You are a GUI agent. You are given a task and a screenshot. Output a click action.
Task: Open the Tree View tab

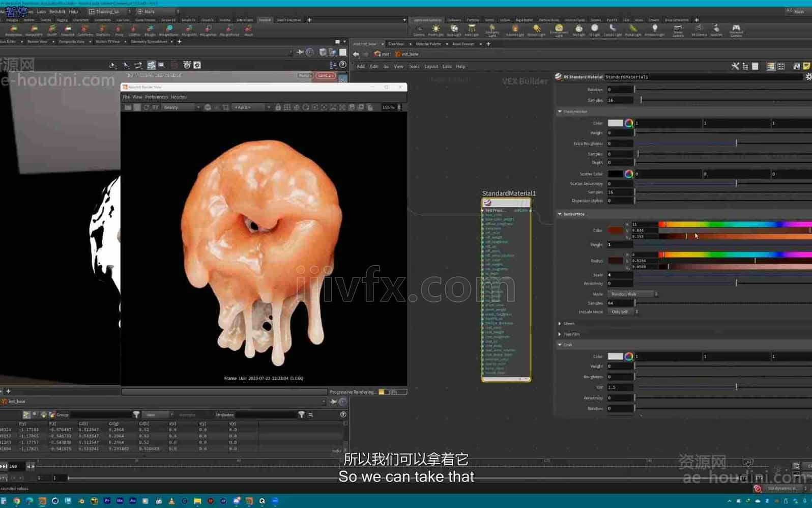pyautogui.click(x=396, y=44)
